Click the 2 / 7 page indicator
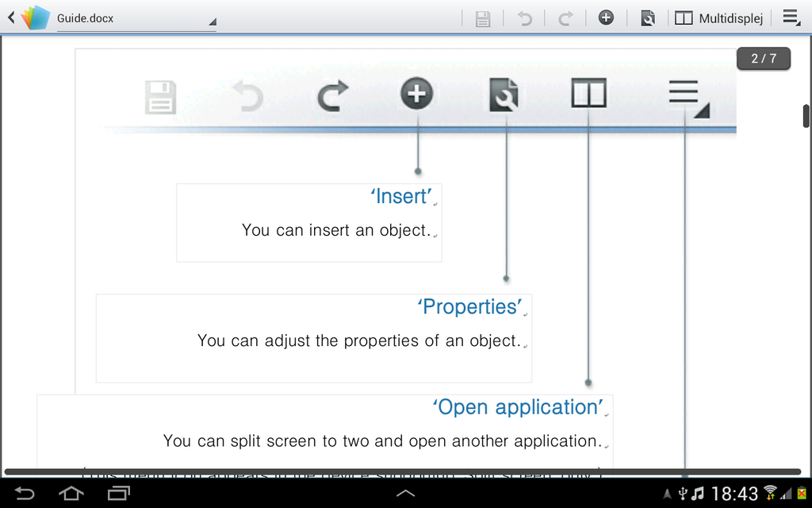 point(764,59)
